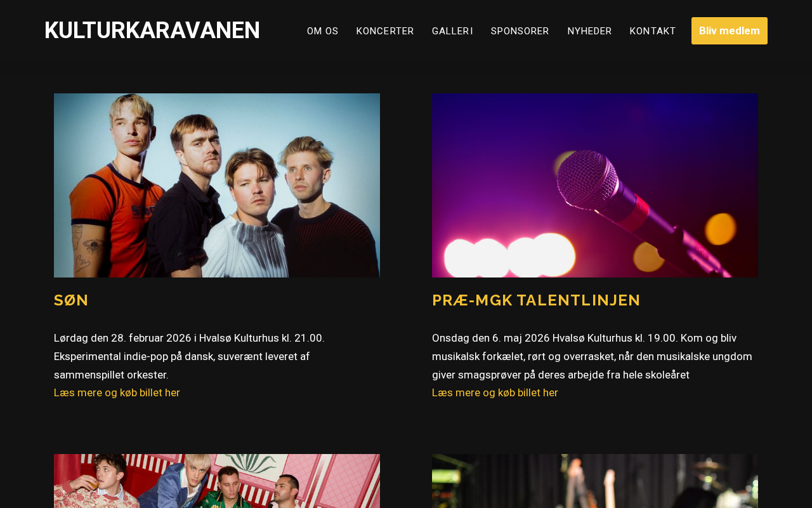The width and height of the screenshot is (812, 508).
Task: Click the Bliv medlem button
Action: pos(730,30)
